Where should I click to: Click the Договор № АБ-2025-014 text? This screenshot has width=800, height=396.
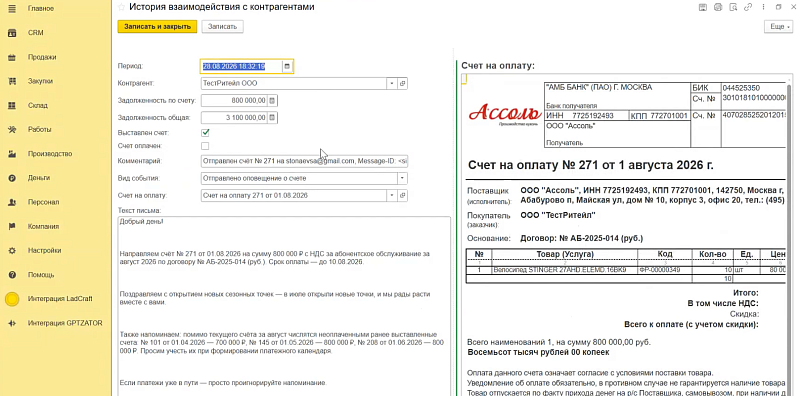pyautogui.click(x=581, y=238)
